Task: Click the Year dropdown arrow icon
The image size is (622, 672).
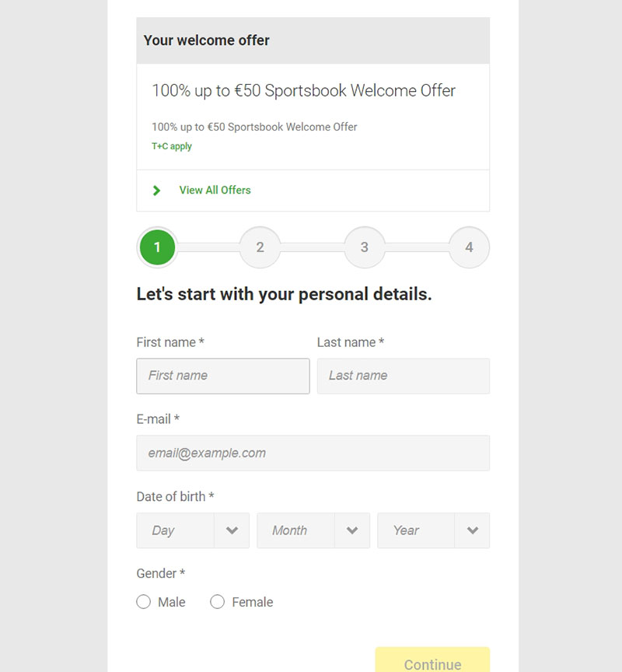Action: point(473,530)
